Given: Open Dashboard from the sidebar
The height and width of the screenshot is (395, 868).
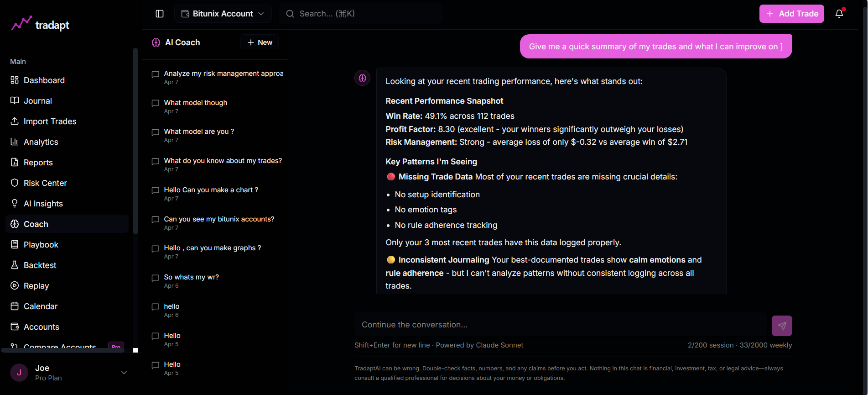Looking at the screenshot, I should [x=44, y=80].
